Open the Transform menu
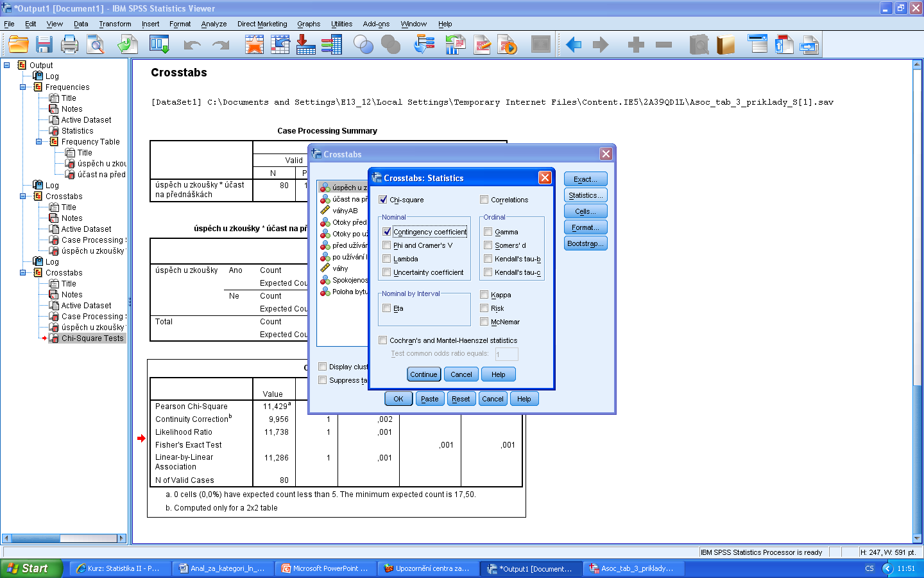Image resolution: width=924 pixels, height=578 pixels. pyautogui.click(x=115, y=24)
